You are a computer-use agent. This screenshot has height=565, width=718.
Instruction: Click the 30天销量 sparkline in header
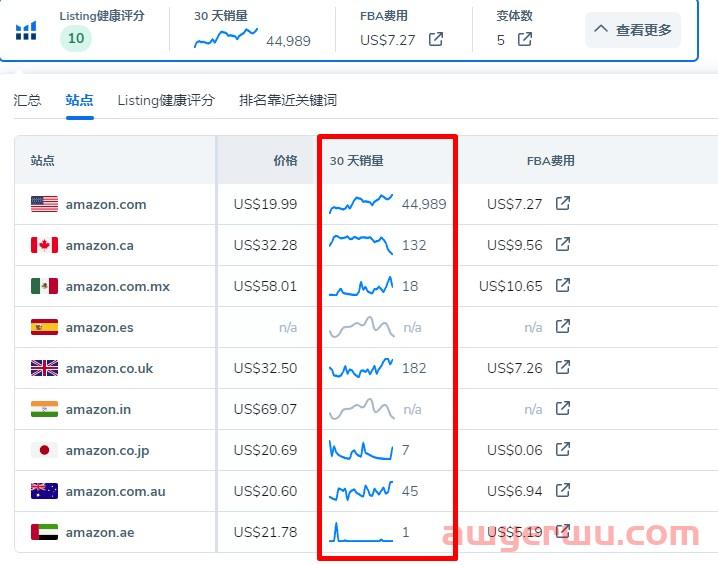226,37
